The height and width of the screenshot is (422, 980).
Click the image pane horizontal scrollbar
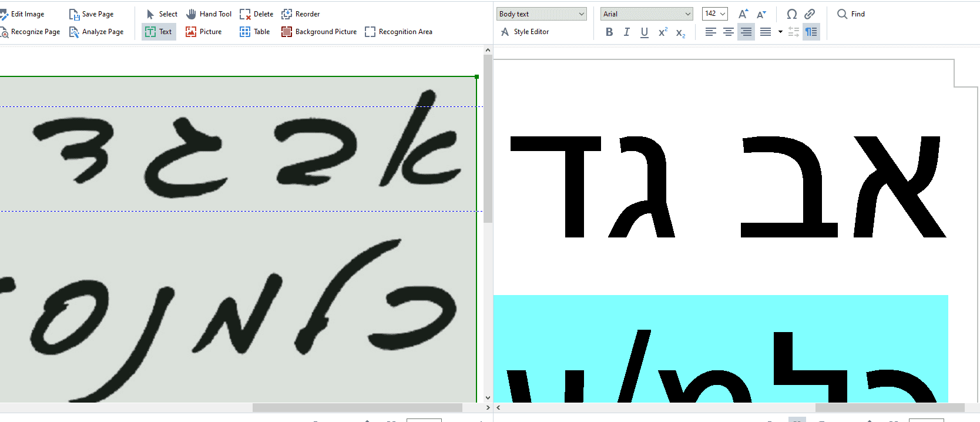click(x=357, y=407)
